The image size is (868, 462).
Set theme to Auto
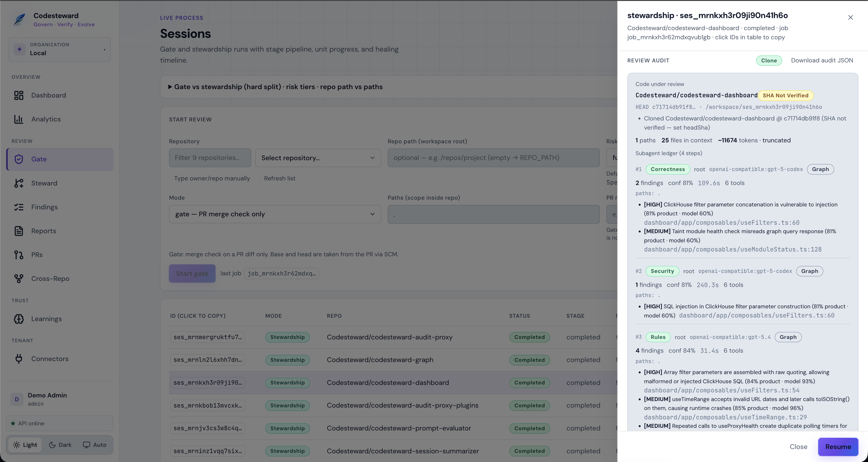coord(95,445)
